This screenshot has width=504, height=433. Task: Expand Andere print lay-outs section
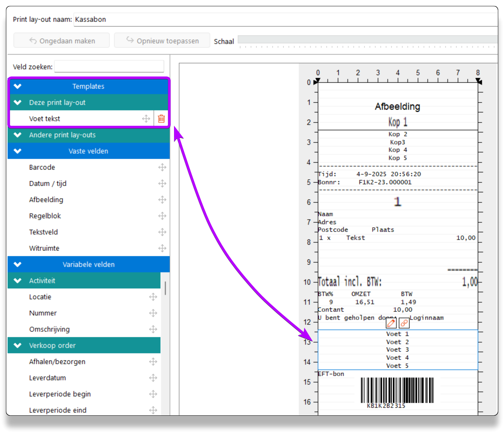pyautogui.click(x=18, y=135)
